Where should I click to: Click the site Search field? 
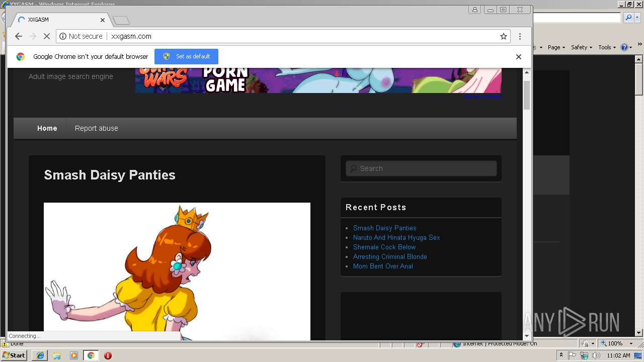pyautogui.click(x=421, y=168)
